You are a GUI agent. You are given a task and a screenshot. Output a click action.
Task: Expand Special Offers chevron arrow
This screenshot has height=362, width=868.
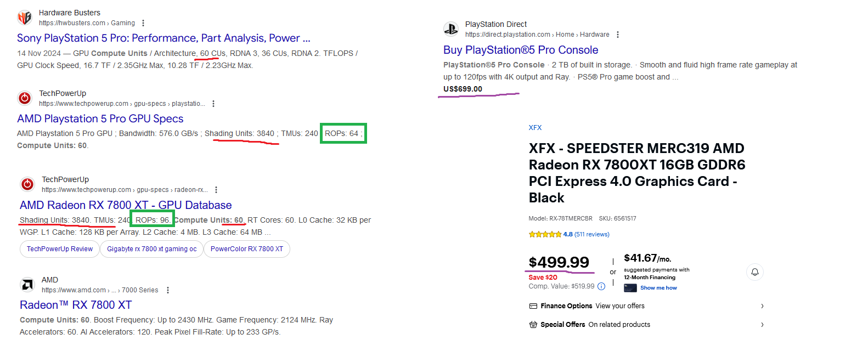[x=762, y=325]
